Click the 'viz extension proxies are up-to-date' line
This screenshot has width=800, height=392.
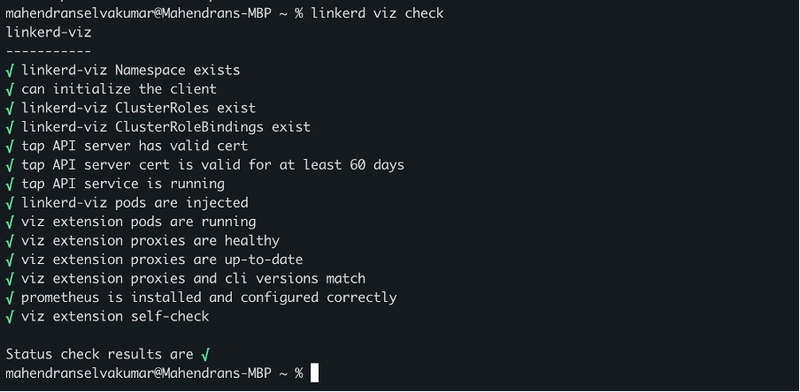coord(162,260)
